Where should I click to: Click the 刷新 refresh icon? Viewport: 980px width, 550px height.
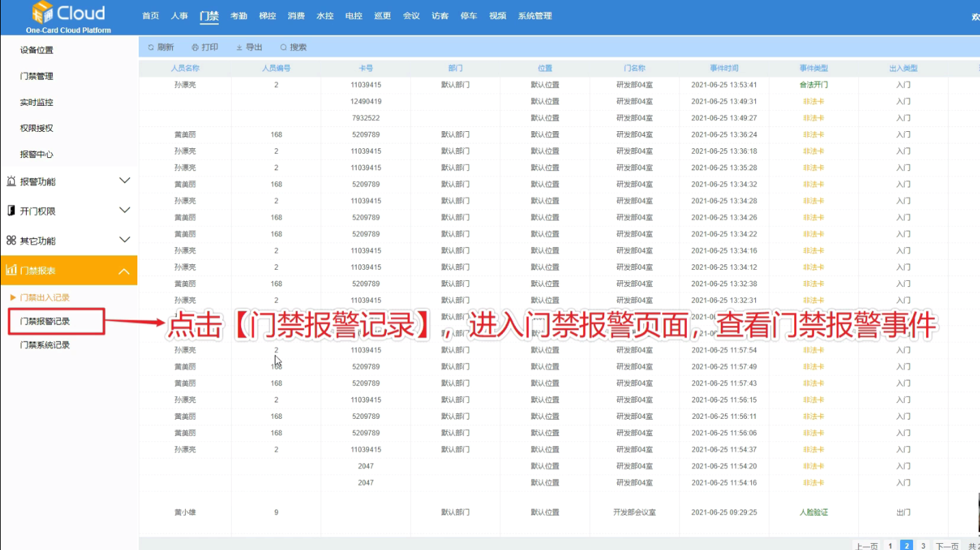click(x=151, y=48)
